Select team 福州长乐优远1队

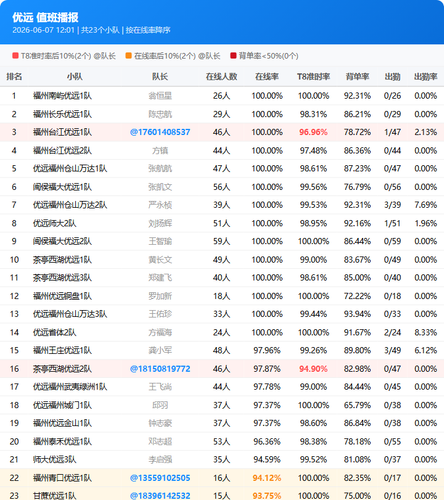pos(62,114)
